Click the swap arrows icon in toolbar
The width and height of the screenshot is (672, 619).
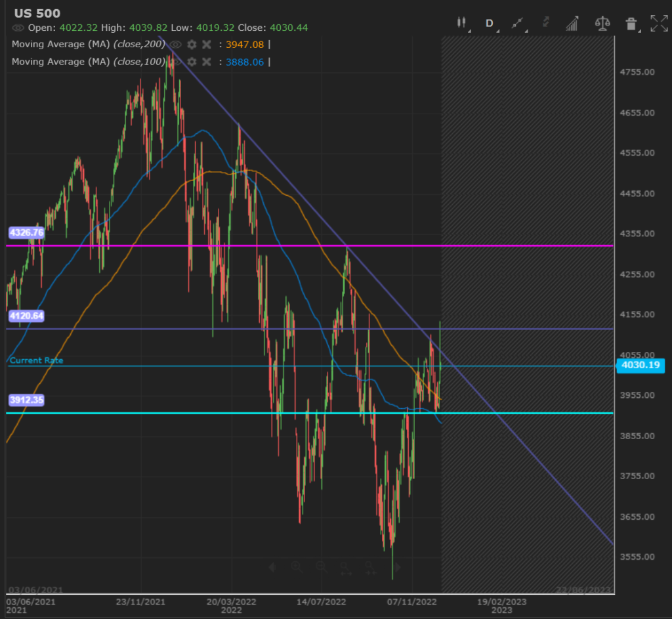(545, 23)
